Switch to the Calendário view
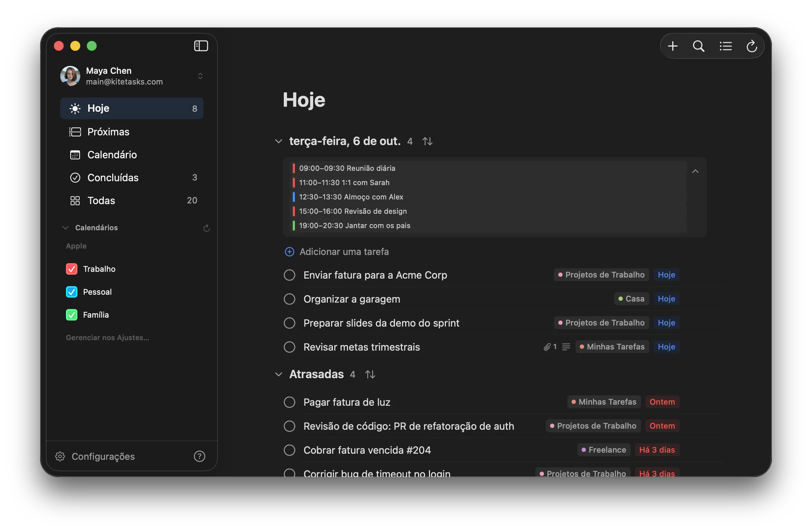Viewport: 812px width, 530px height. (132, 155)
